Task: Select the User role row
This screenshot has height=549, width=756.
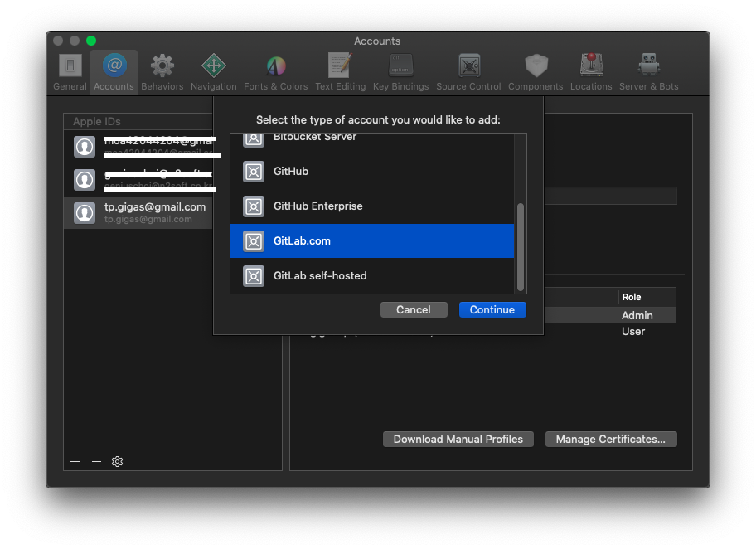Action: tap(610, 332)
